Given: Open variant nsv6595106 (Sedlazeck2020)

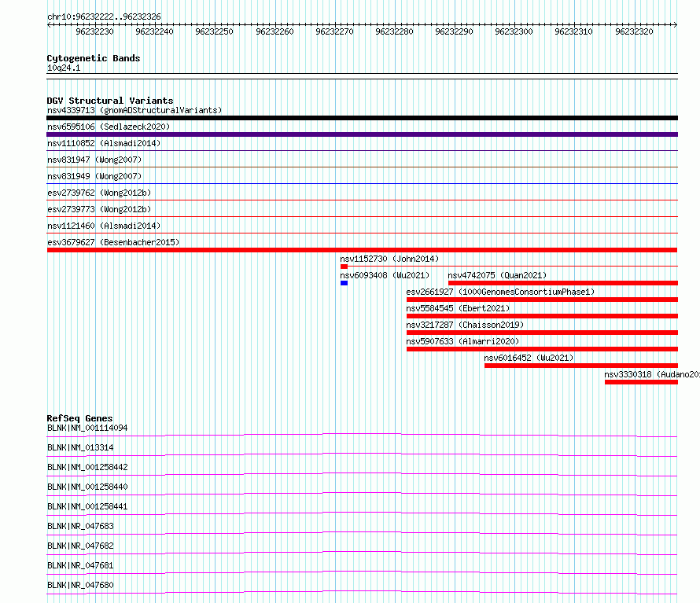Looking at the screenshot, I should pyautogui.click(x=109, y=127).
